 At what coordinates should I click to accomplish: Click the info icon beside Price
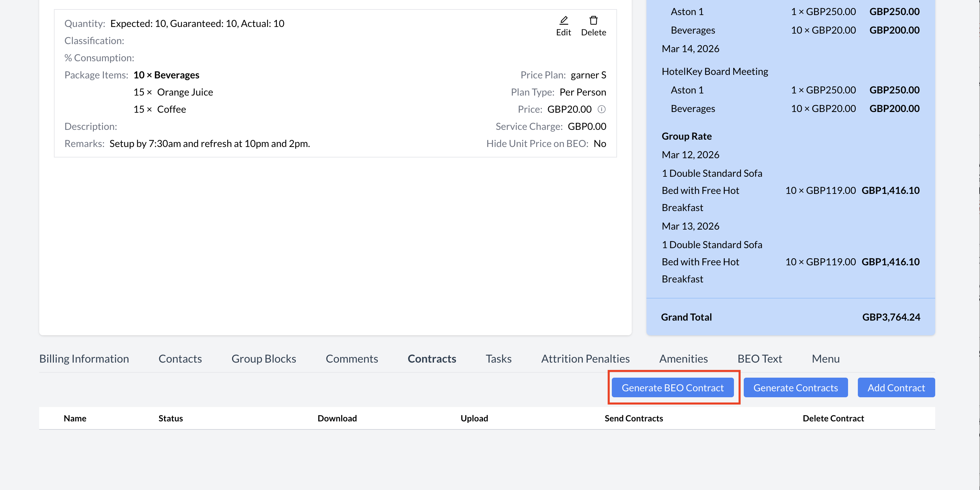coord(601,110)
